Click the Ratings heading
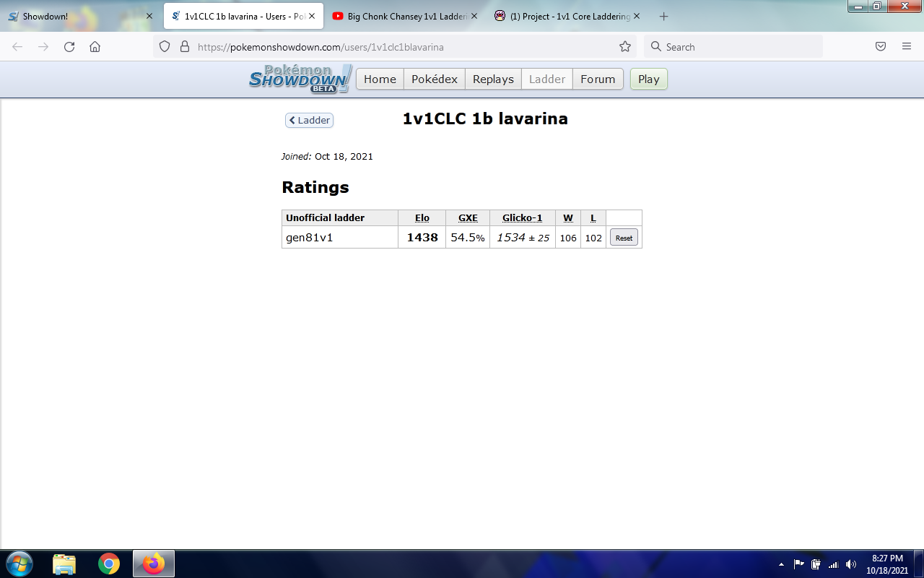This screenshot has height=578, width=924. [315, 187]
